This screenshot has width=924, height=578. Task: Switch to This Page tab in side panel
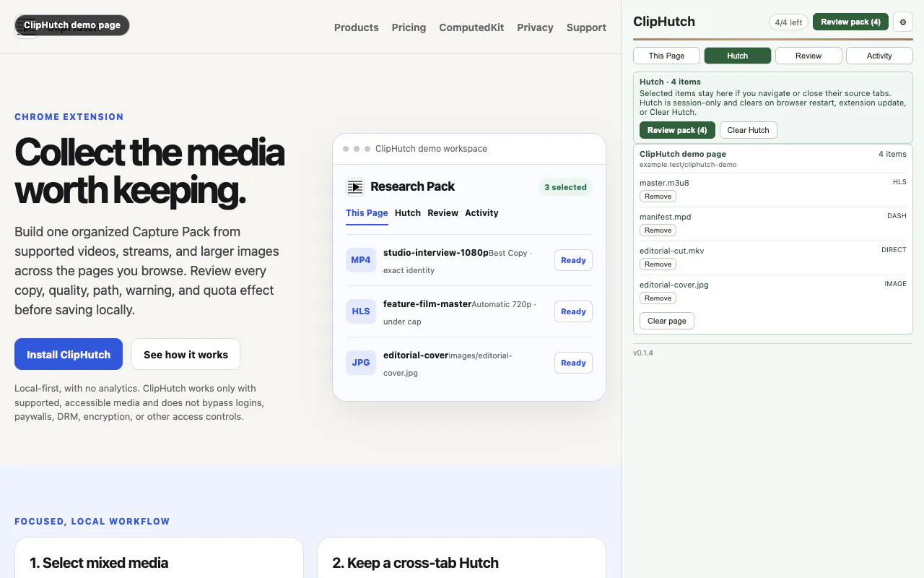666,56
